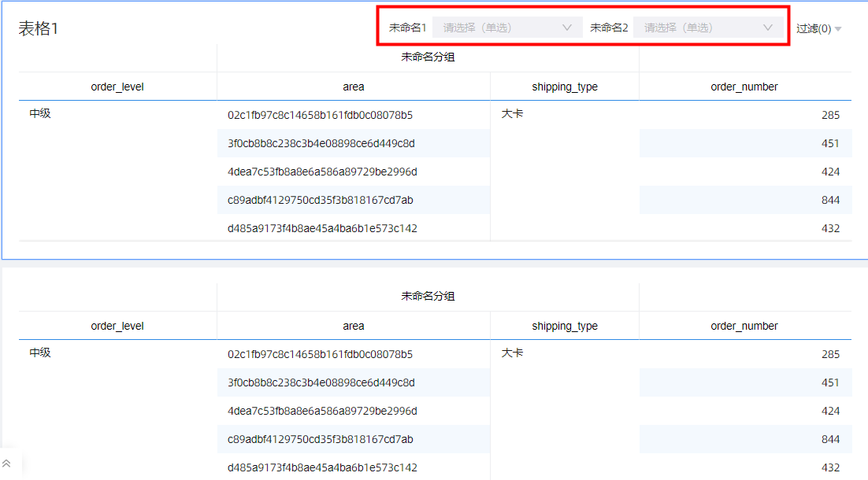868x480 pixels.
Task: Expand the 过滤(0) filter menu
Action: (818, 29)
